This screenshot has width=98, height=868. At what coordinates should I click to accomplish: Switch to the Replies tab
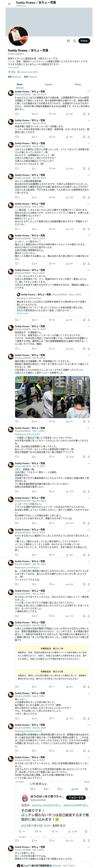(x=49, y=85)
